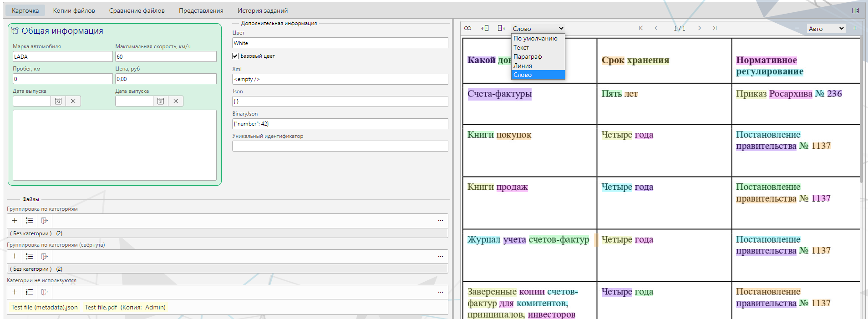Click the infinity icon in preview toolbar
Image resolution: width=868 pixels, height=319 pixels.
[467, 28]
